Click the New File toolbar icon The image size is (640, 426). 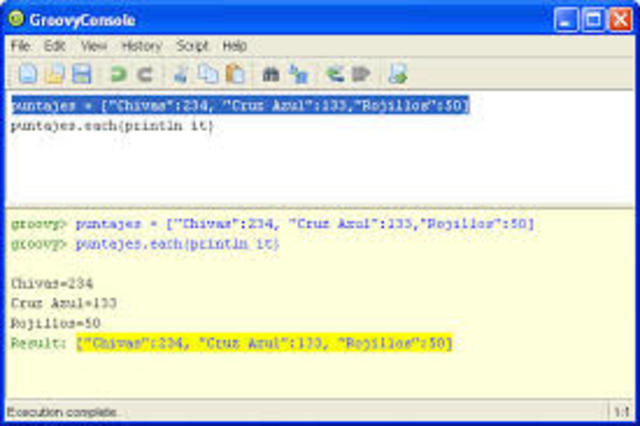28,74
